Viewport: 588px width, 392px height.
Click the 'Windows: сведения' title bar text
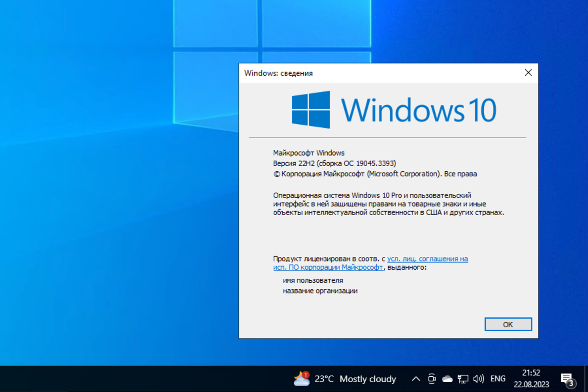(x=279, y=73)
